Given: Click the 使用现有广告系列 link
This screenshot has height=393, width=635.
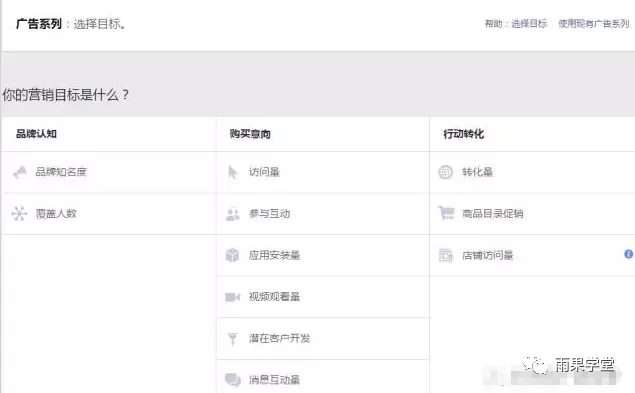Looking at the screenshot, I should 594,24.
